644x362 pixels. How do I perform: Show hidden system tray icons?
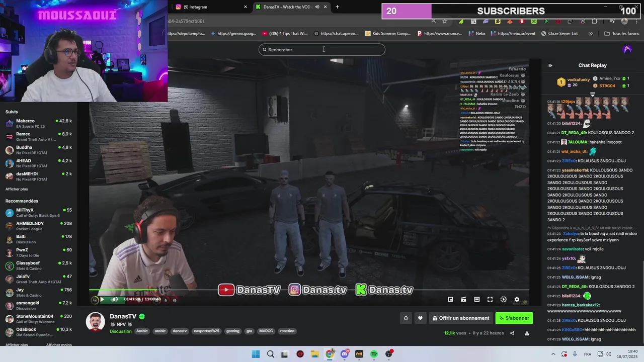(553, 354)
